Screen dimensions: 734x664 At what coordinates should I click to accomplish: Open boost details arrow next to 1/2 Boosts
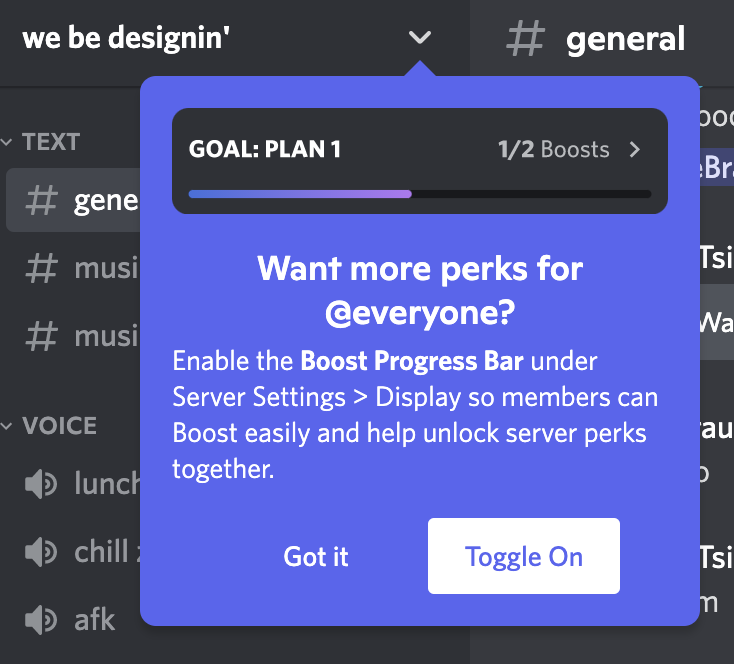point(635,149)
